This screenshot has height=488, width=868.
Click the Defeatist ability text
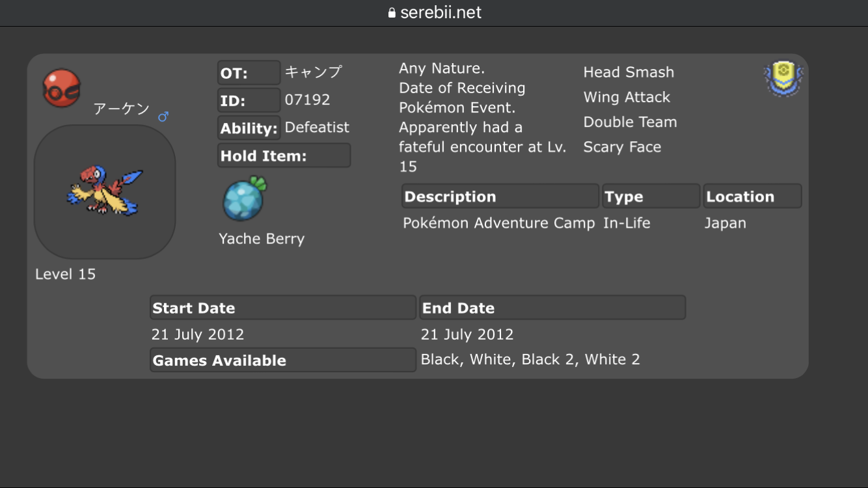317,128
